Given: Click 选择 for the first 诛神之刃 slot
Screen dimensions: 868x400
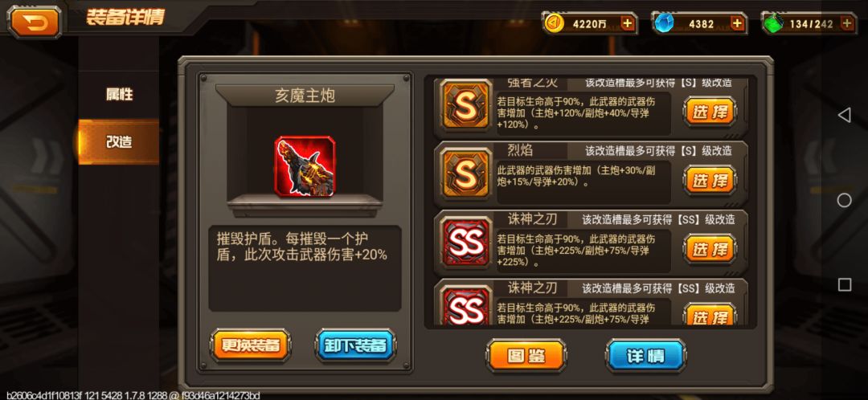Looking at the screenshot, I should coord(710,249).
